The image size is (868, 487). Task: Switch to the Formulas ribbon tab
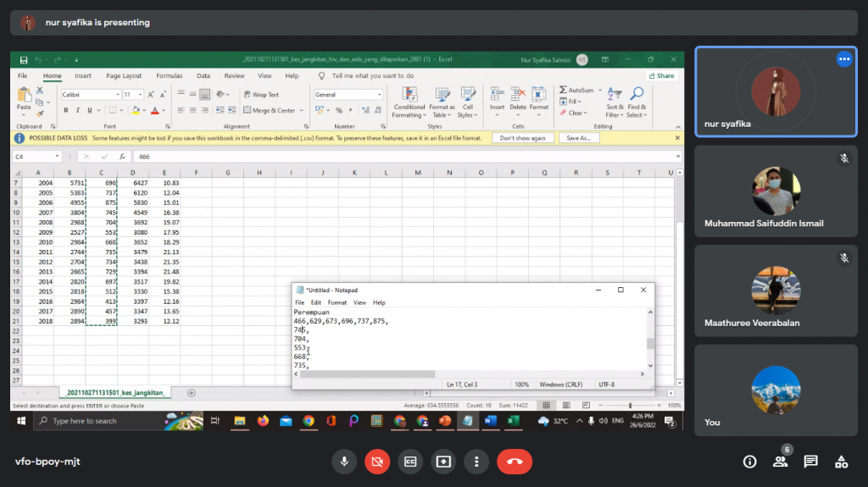pos(169,75)
